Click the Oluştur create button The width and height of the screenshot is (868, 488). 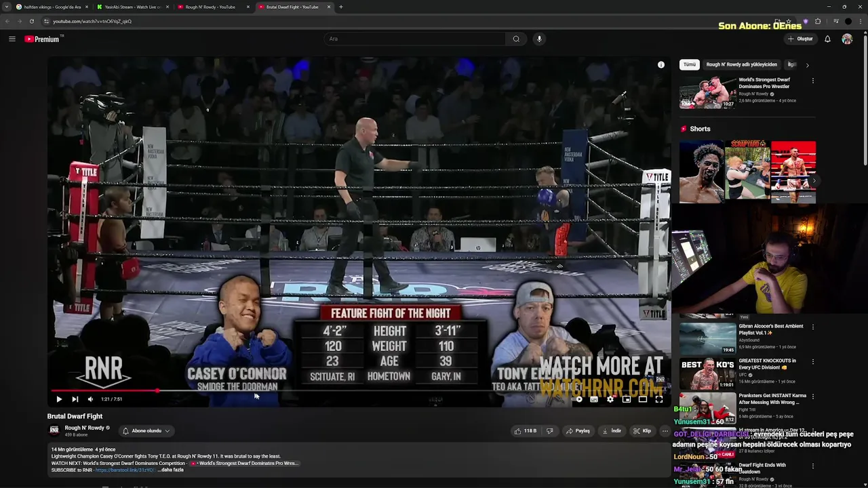point(800,39)
